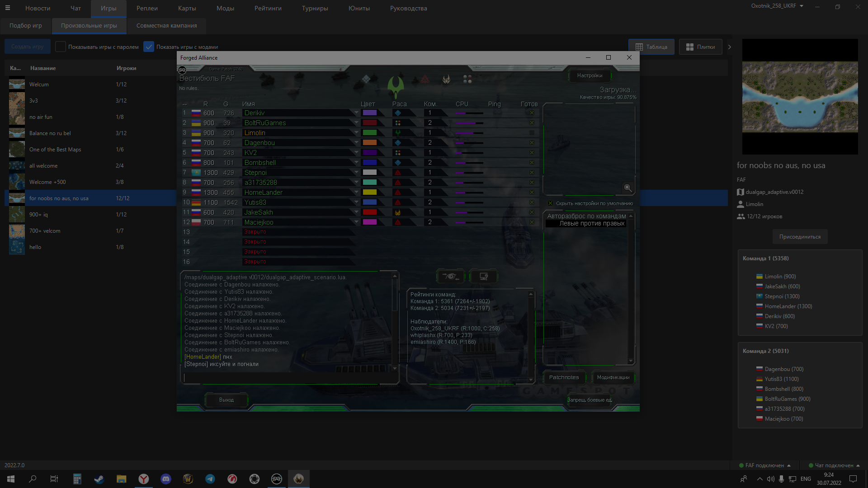Open Windows search from the taskbar
The height and width of the screenshot is (488, 868).
[33, 479]
